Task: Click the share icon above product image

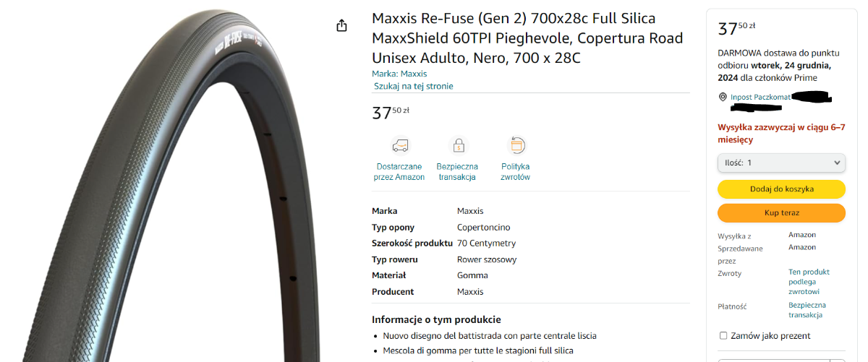Action: pyautogui.click(x=342, y=25)
